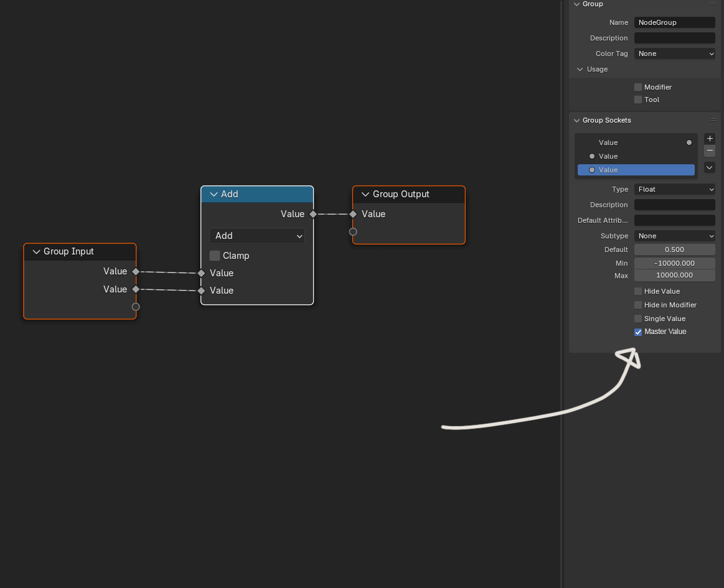
Task: Click the Group panel's Description field
Action: click(x=675, y=38)
